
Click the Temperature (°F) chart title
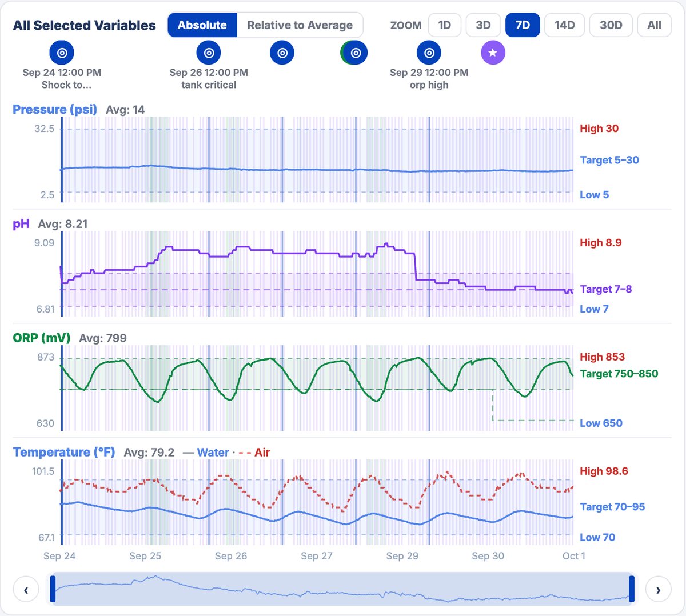coord(64,452)
